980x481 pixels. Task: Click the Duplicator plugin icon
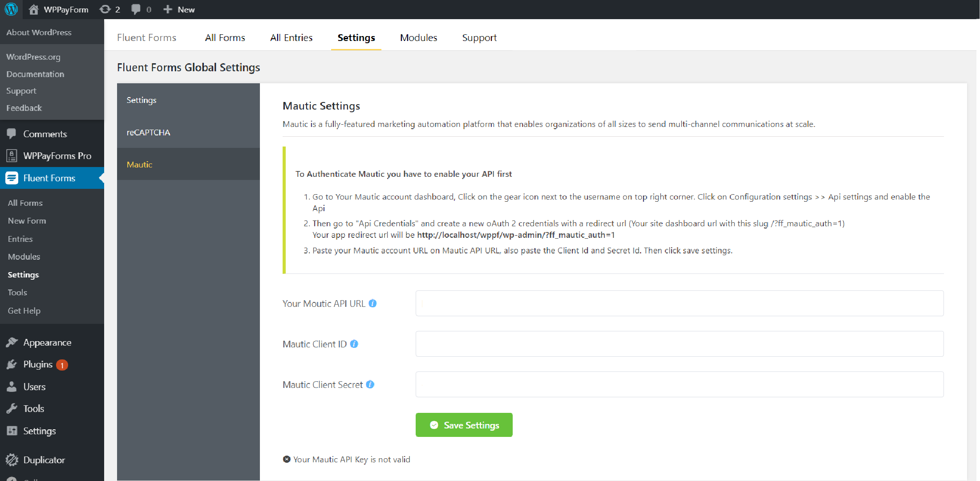pyautogui.click(x=12, y=459)
